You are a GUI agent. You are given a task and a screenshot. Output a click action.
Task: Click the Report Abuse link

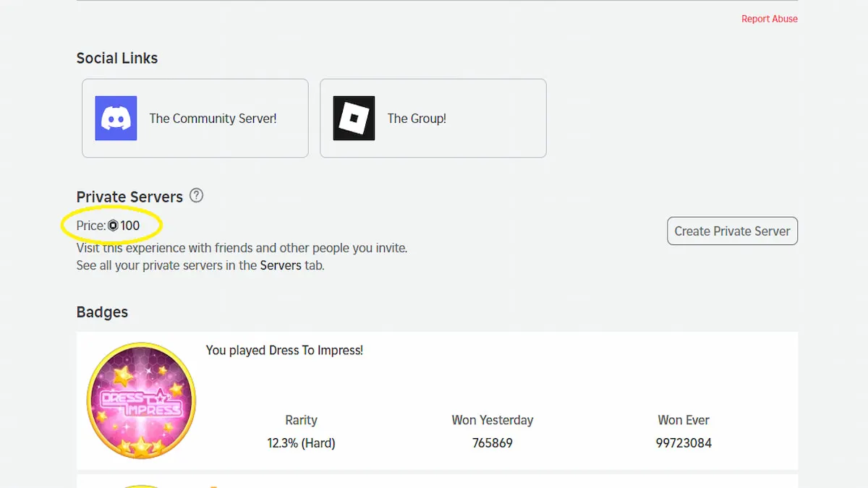[769, 19]
